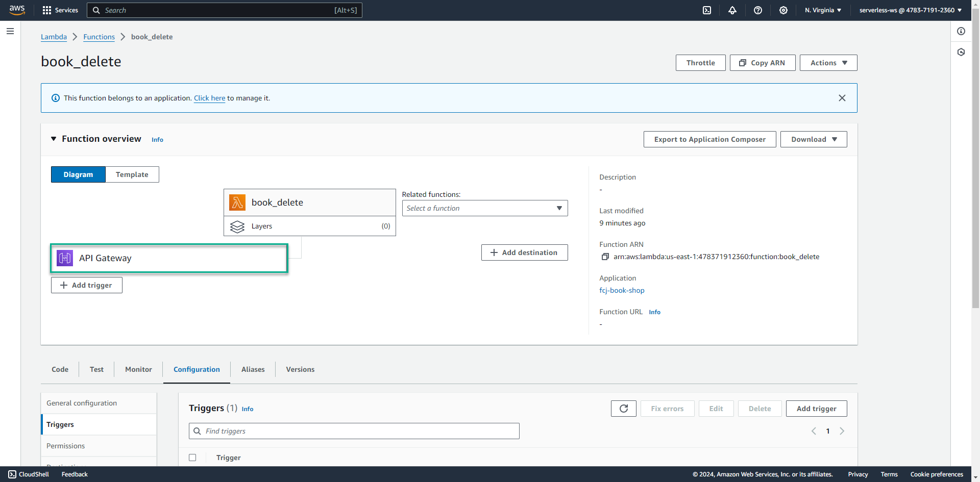
Task: Click the search magnifier in Find triggers
Action: 197,431
